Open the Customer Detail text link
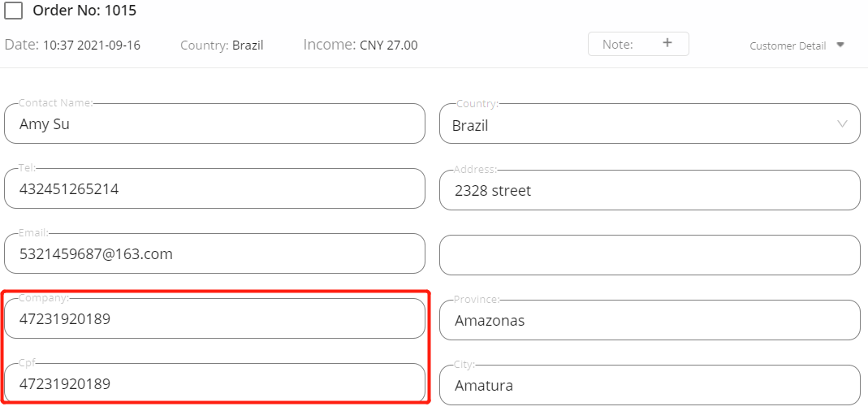The image size is (868, 411). (788, 46)
